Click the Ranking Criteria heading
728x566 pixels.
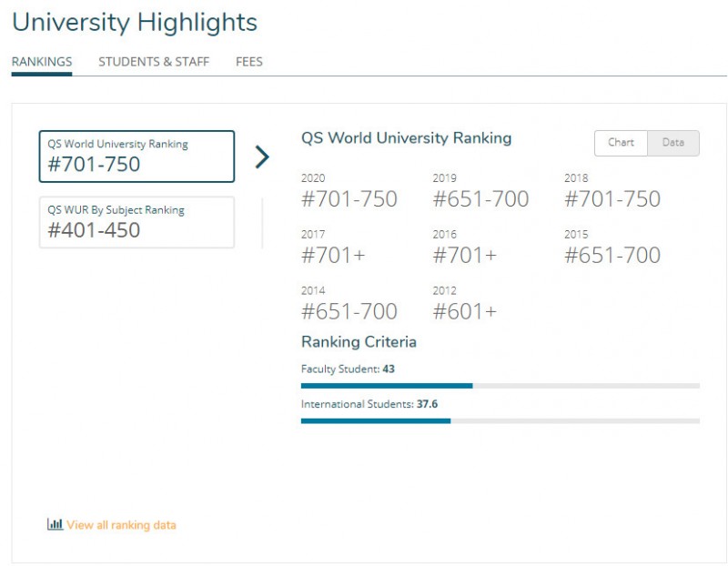pos(359,342)
